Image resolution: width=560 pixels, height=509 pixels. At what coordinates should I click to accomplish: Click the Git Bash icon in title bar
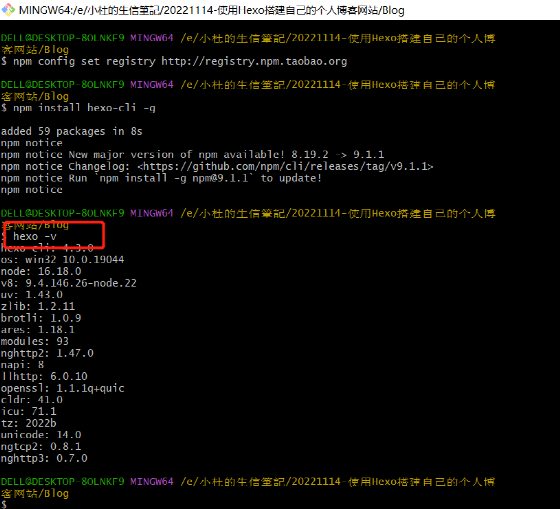point(8,10)
